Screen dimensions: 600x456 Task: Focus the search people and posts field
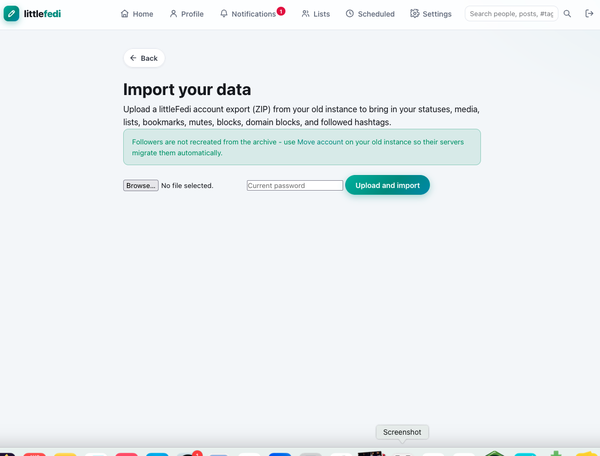tap(511, 14)
